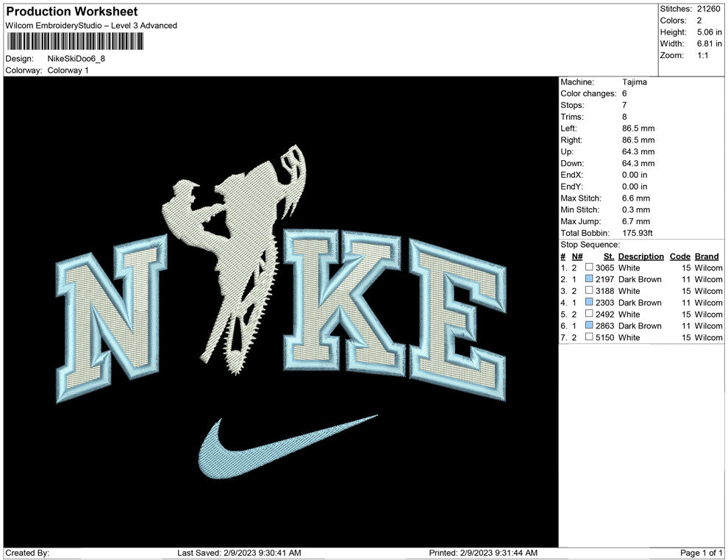
Task: Click the "St." column header
Action: point(609,256)
